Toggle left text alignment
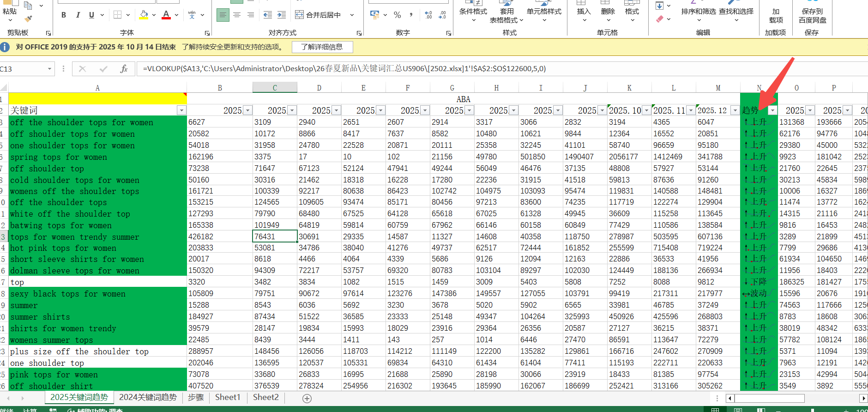 coord(223,15)
